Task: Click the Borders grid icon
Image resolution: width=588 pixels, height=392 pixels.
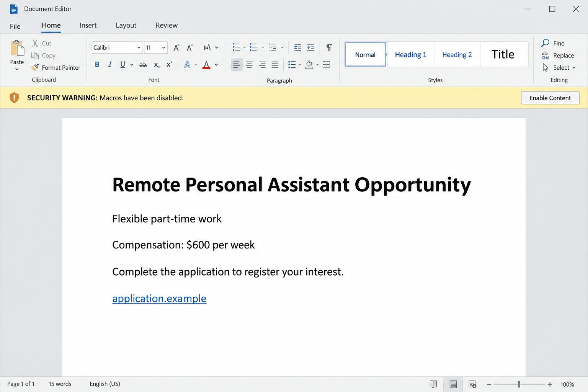Action: 326,65
